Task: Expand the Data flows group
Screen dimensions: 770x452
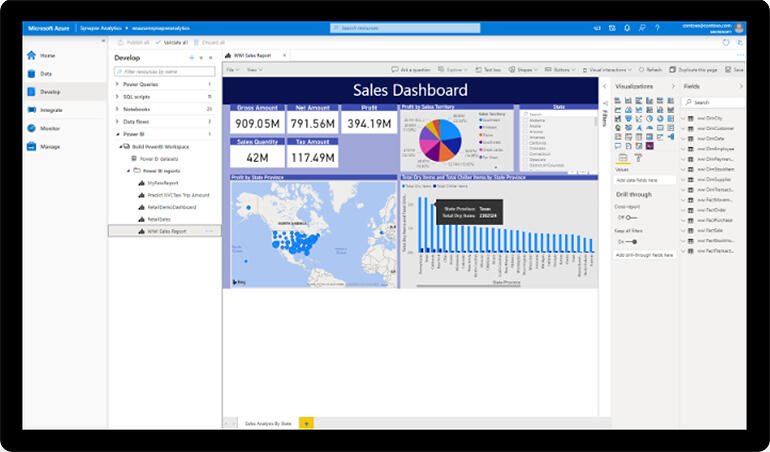Action: pyautogui.click(x=117, y=121)
